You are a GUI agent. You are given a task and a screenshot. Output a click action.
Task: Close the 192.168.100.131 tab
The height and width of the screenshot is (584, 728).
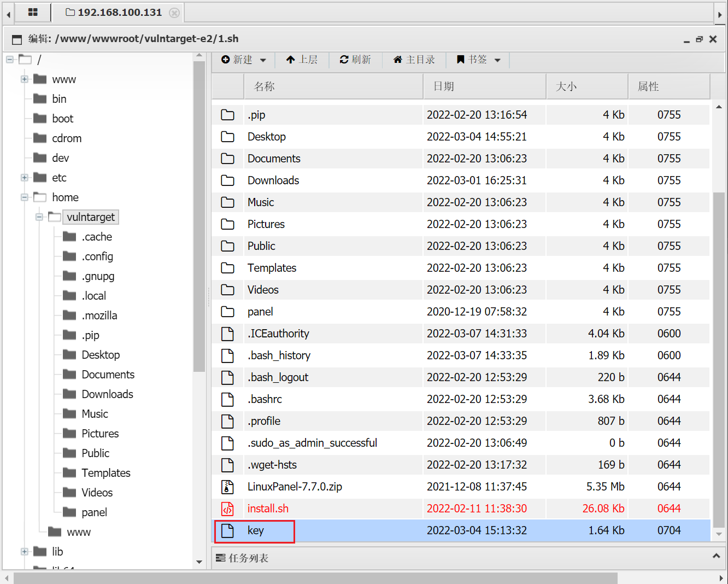[x=174, y=13]
